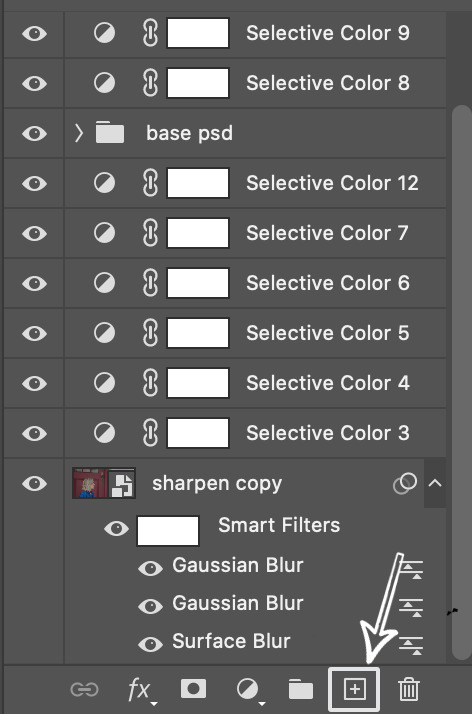Open blending options for first Gaussian Blur

click(411, 569)
